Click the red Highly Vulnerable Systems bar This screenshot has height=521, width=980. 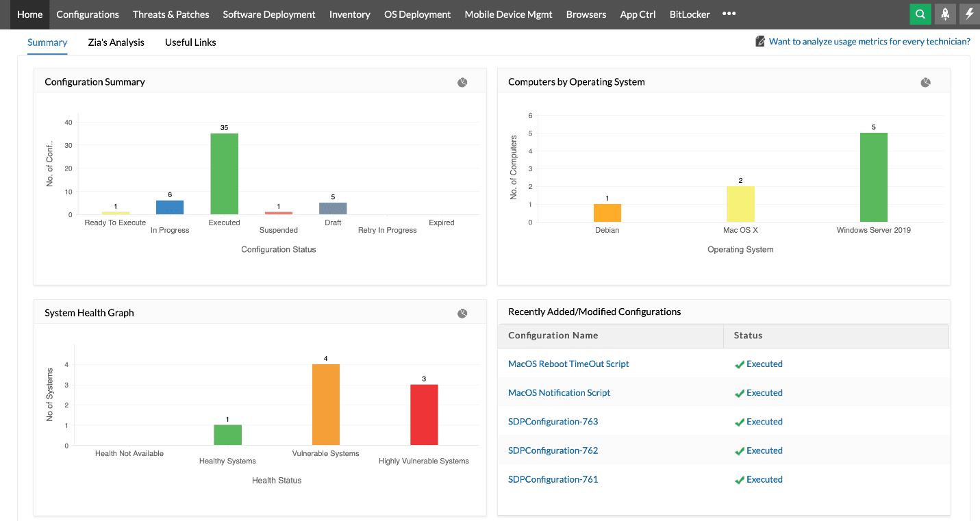(424, 415)
